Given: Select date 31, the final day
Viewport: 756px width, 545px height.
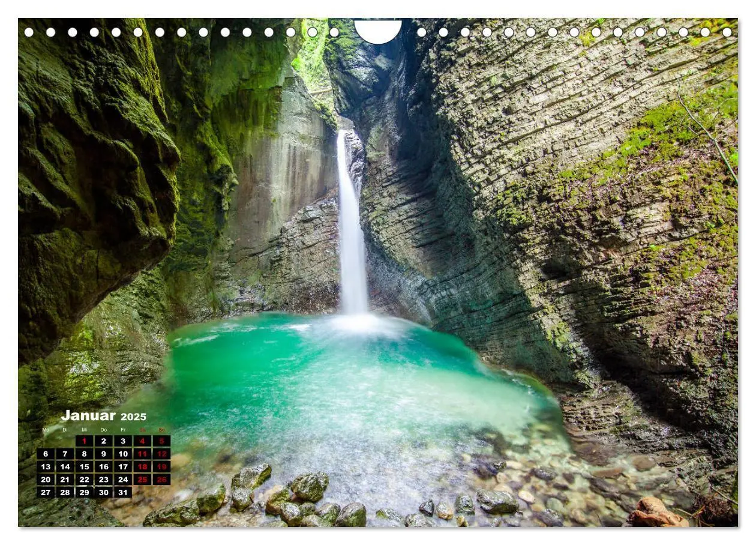Looking at the screenshot, I should click(x=123, y=493).
